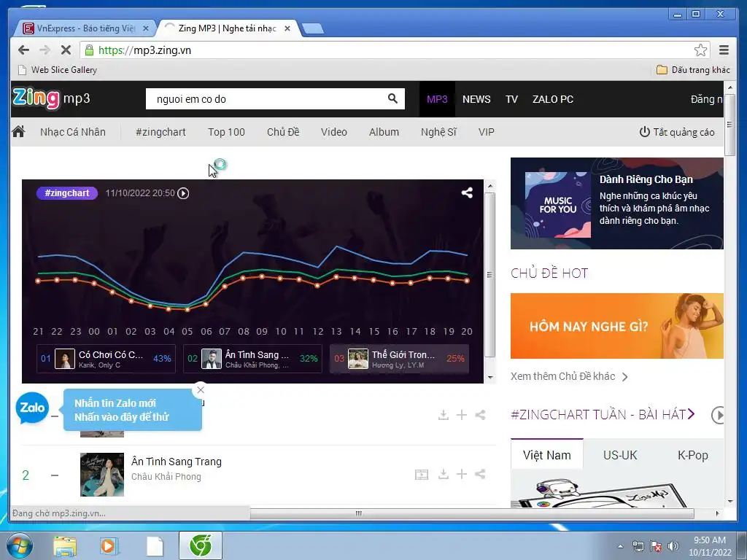Select chart entry 03 Thế Giới Tron...
This screenshot has width=747, height=560.
click(x=399, y=359)
